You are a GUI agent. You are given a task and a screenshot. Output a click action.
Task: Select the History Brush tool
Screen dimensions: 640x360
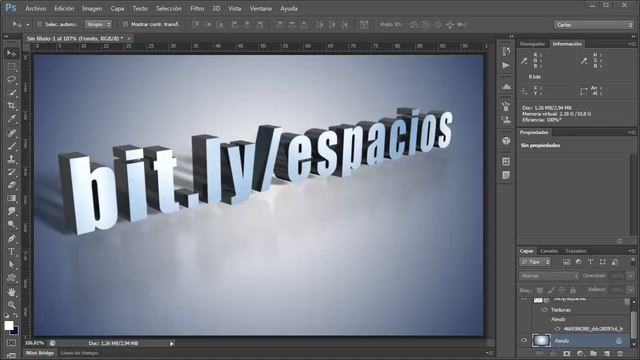click(x=11, y=172)
